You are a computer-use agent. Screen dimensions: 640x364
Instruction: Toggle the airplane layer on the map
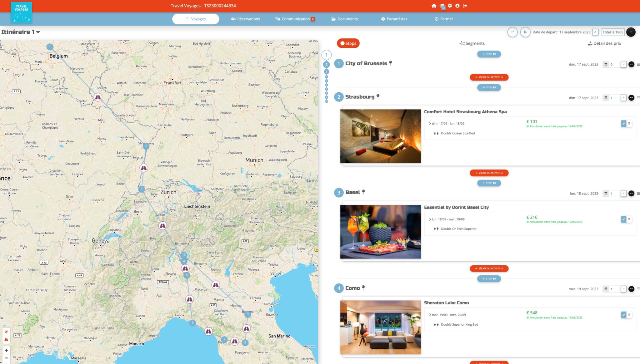[x=6, y=332]
